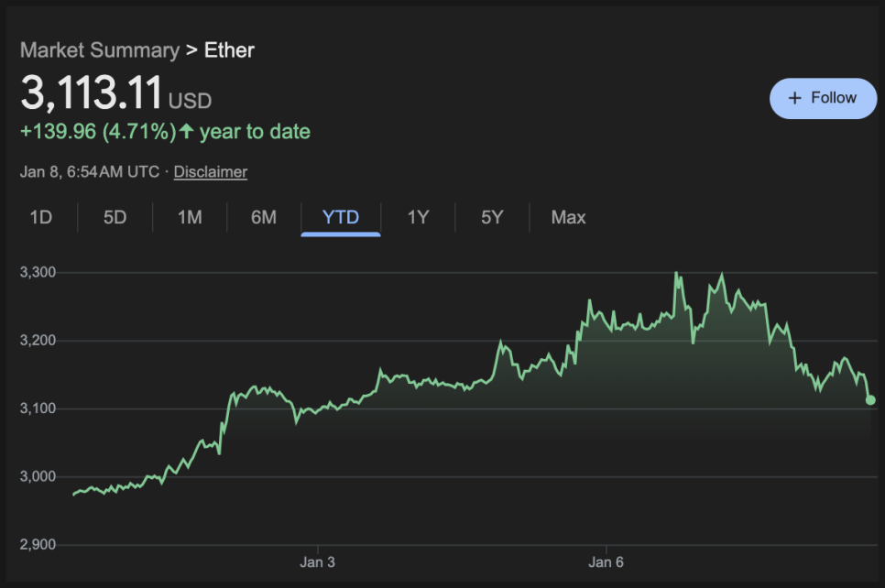Click the green up arrow icon

pyautogui.click(x=187, y=132)
